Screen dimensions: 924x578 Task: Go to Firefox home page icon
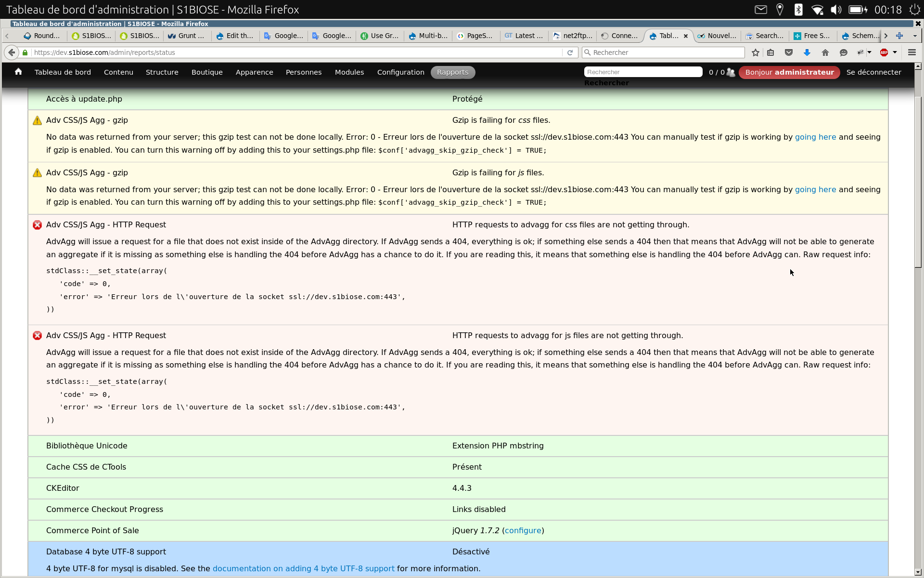pos(825,53)
